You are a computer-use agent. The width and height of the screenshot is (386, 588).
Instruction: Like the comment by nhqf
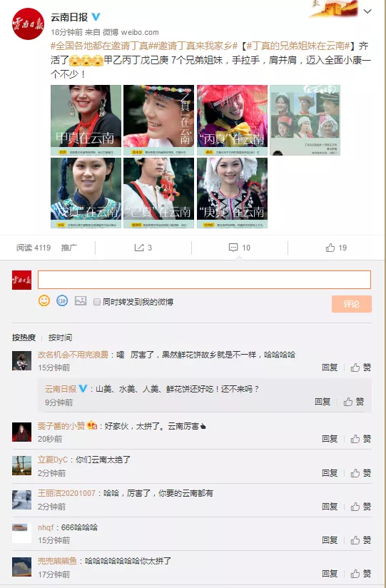[361, 540]
